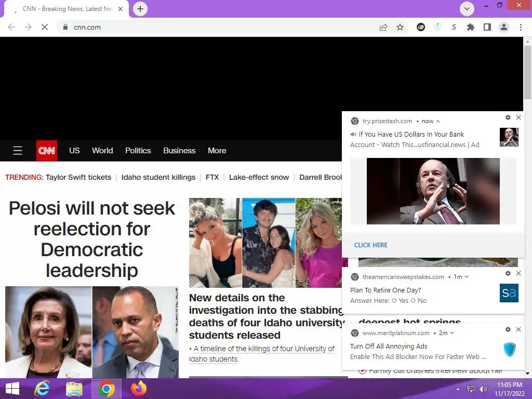Stop loading the page
532x399 pixels.
pyautogui.click(x=45, y=27)
